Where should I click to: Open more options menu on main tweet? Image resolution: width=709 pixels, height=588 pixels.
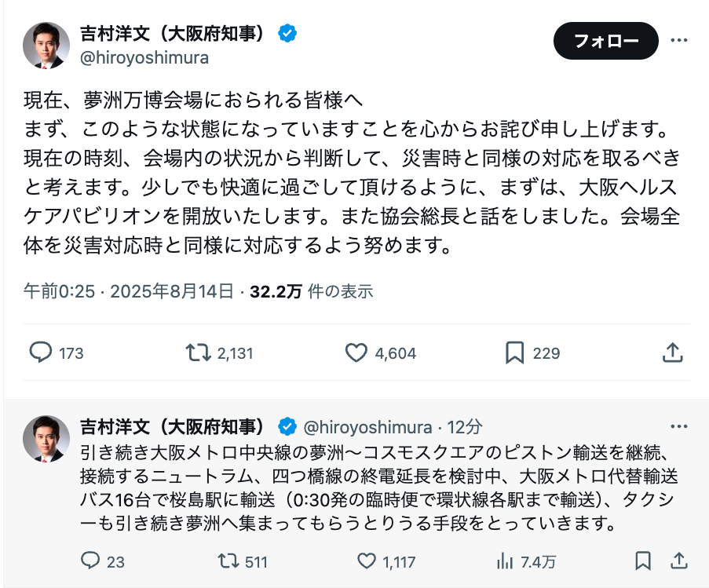click(x=678, y=40)
